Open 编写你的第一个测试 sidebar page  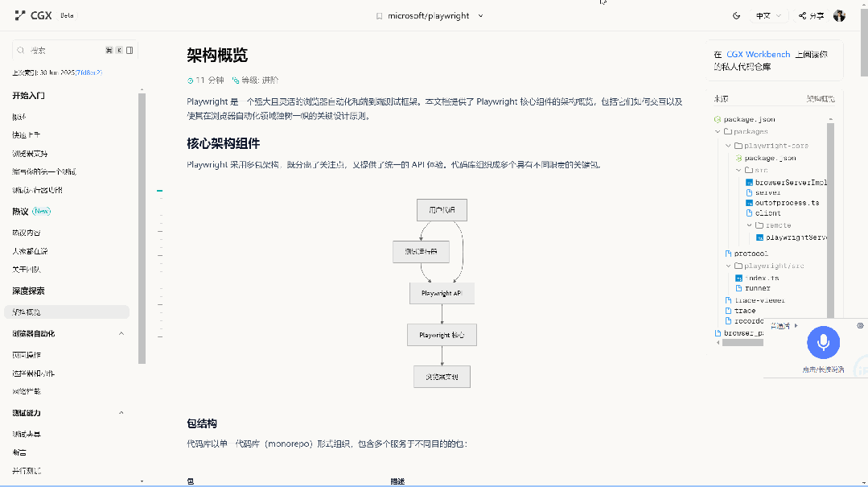pyautogui.click(x=44, y=171)
